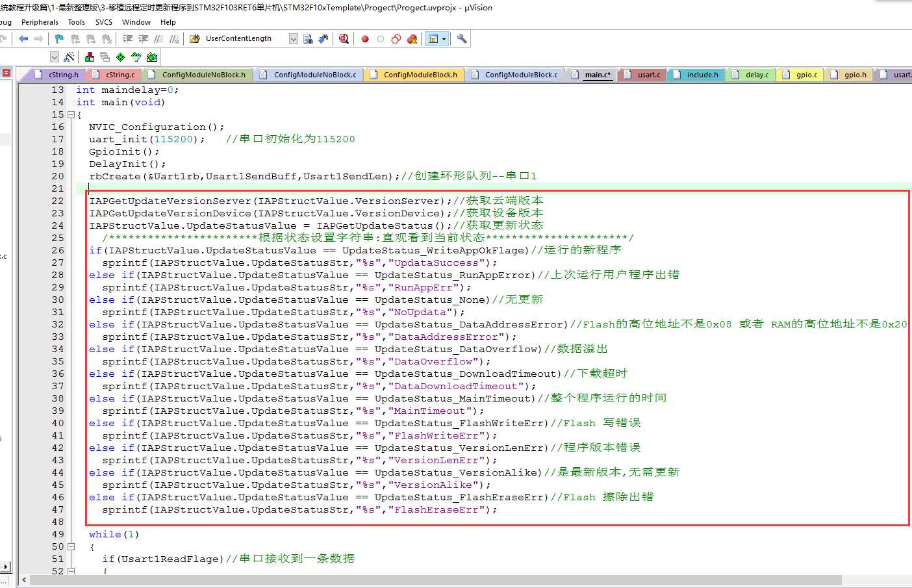Clear all bookmarks icon

click(x=107, y=39)
